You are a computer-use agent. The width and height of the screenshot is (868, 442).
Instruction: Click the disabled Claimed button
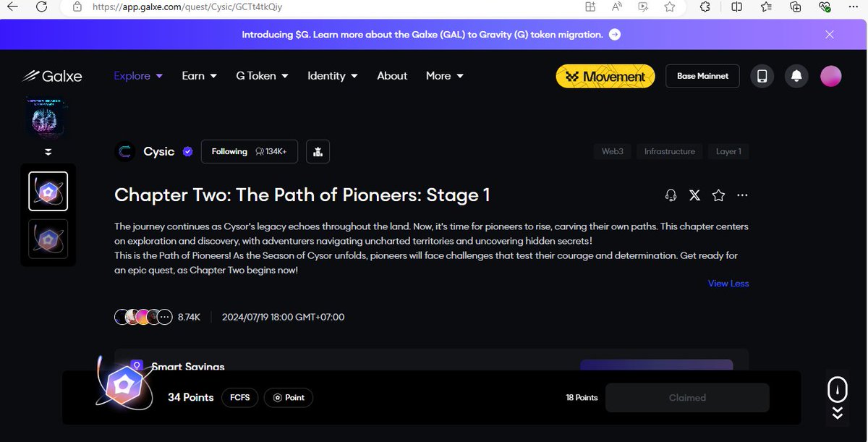[x=687, y=397]
